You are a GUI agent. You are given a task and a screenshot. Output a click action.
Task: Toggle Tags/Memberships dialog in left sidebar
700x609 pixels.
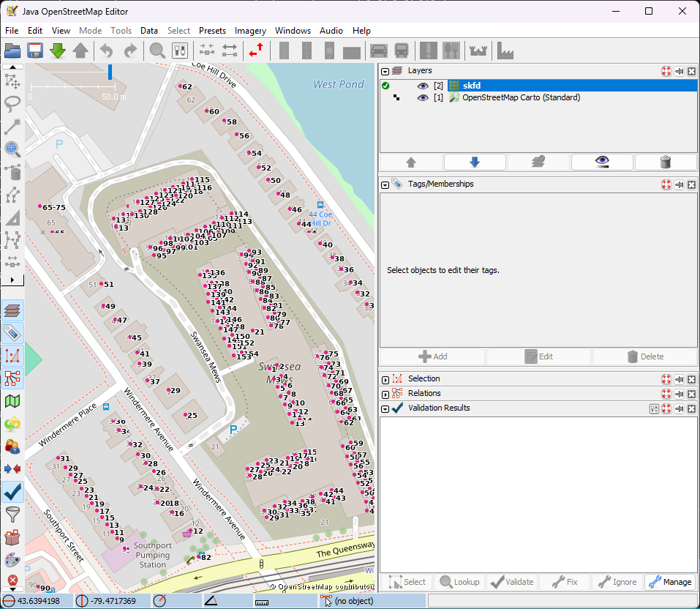pyautogui.click(x=12, y=333)
